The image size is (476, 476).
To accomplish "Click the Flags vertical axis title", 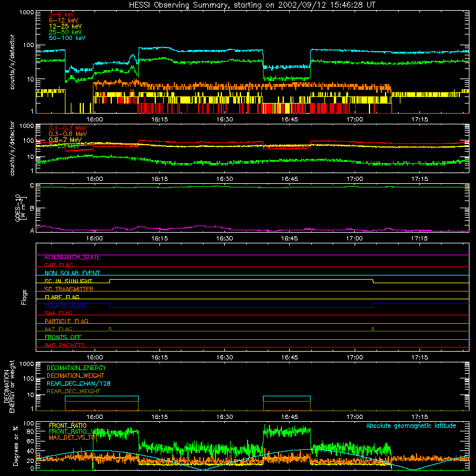I will pyautogui.click(x=24, y=297).
